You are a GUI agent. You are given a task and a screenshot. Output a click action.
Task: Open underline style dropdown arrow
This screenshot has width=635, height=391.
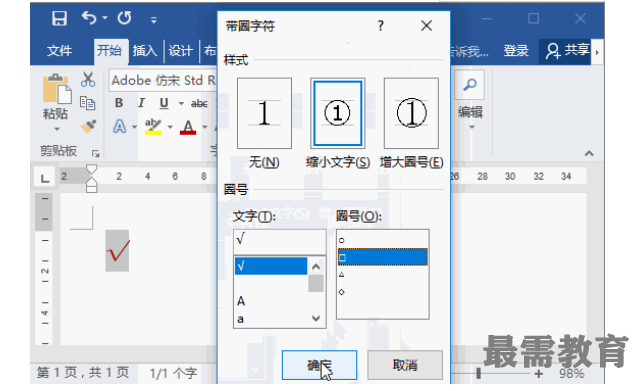click(181, 104)
